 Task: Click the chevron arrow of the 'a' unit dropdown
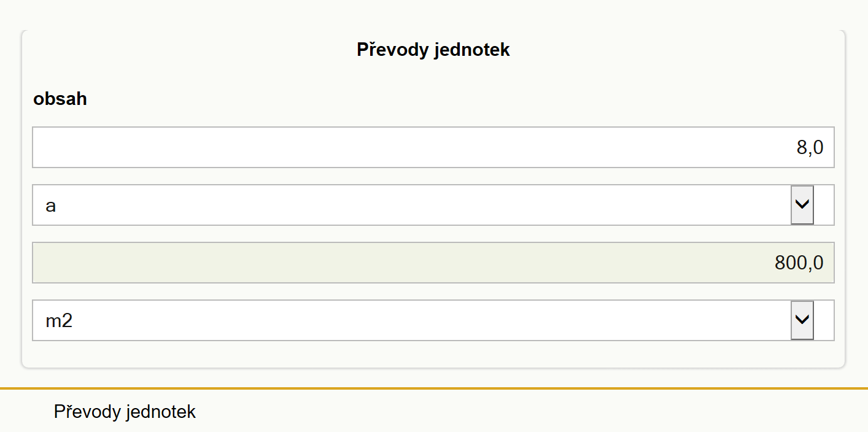[802, 205]
